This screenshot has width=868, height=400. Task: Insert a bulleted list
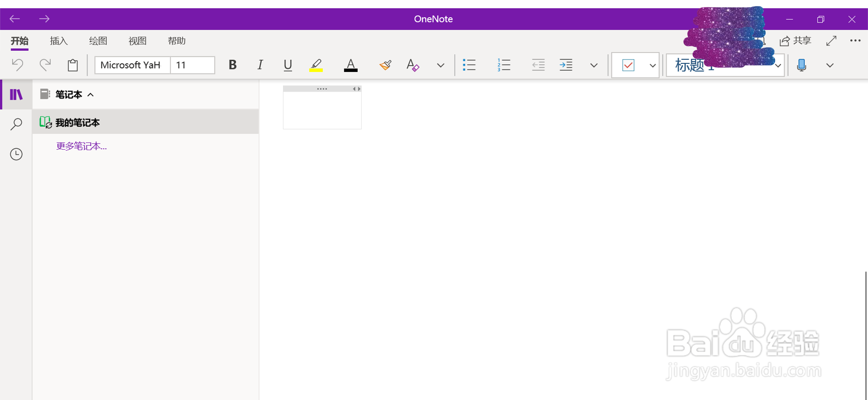click(469, 65)
